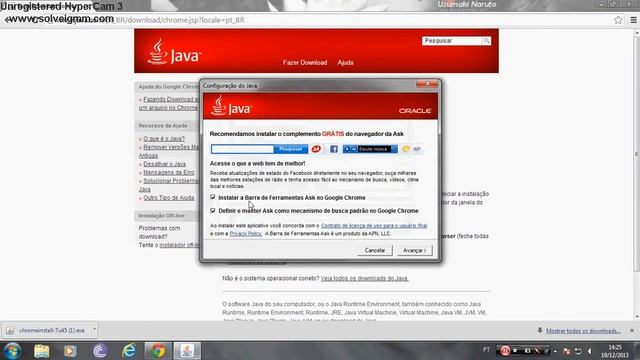Close the Chrome downloads bar
The width and height of the screenshot is (640, 360).
pos(632,330)
